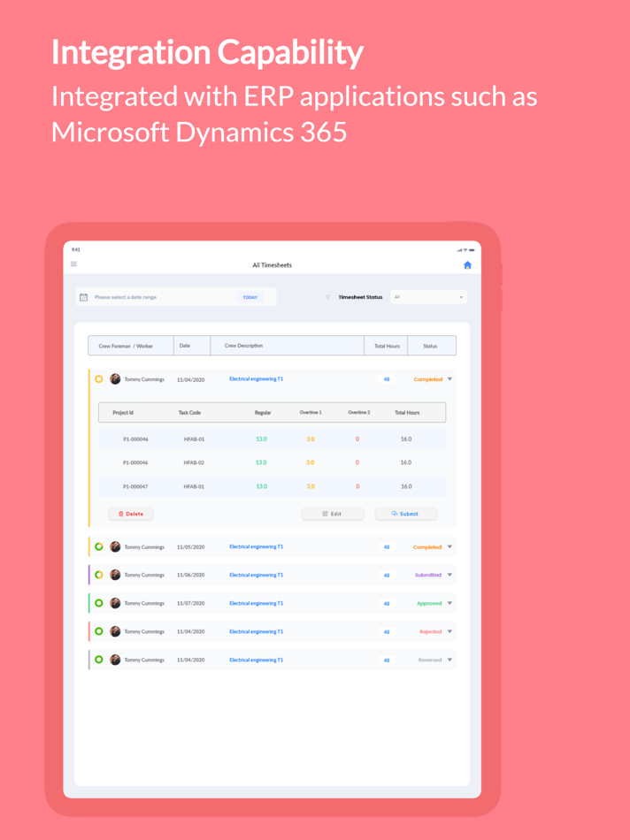Open the Timesheet Status dropdown showing All
Viewport: 630px width, 840px height.
click(x=428, y=297)
